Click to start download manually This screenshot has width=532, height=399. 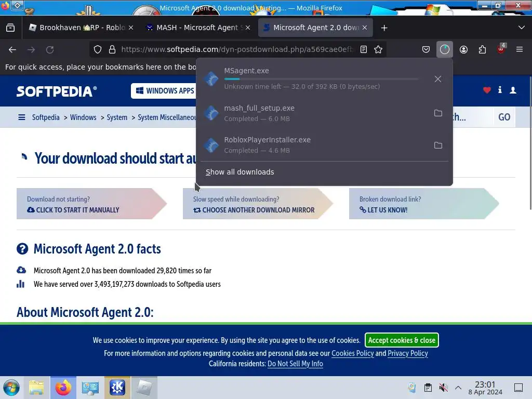pyautogui.click(x=91, y=204)
